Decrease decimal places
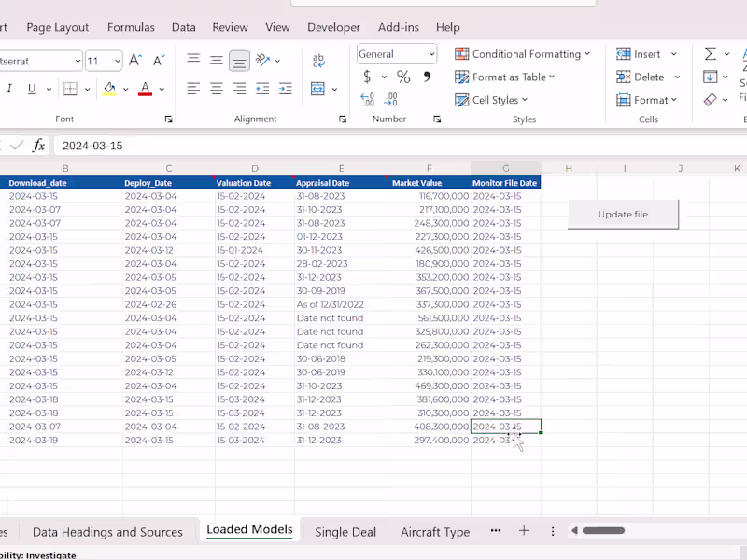Screen dimensions: 747x560 coord(390,99)
